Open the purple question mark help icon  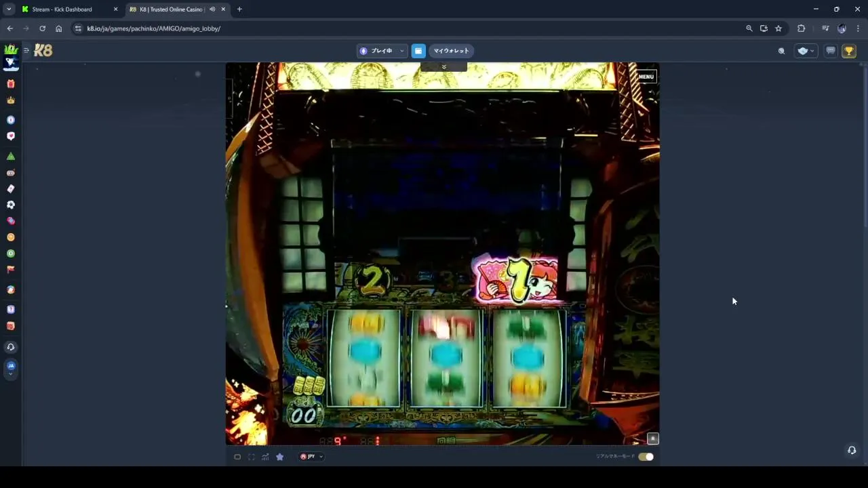10,310
